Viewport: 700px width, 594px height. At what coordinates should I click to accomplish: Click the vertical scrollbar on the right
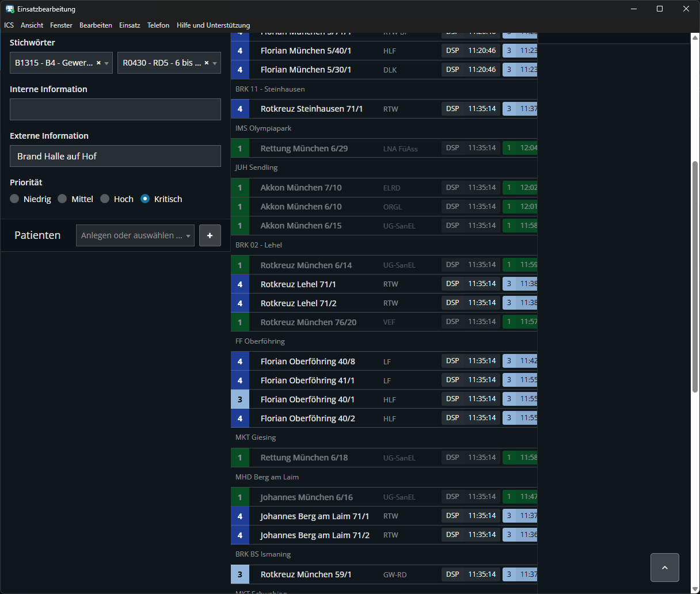[695, 276]
